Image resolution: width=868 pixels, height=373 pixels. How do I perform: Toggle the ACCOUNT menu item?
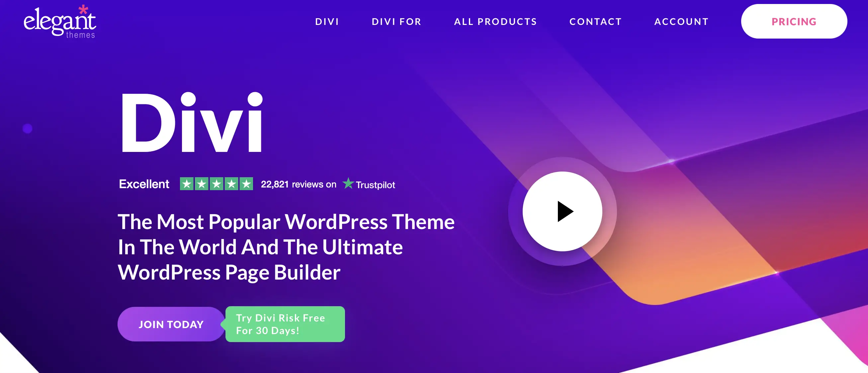point(680,21)
